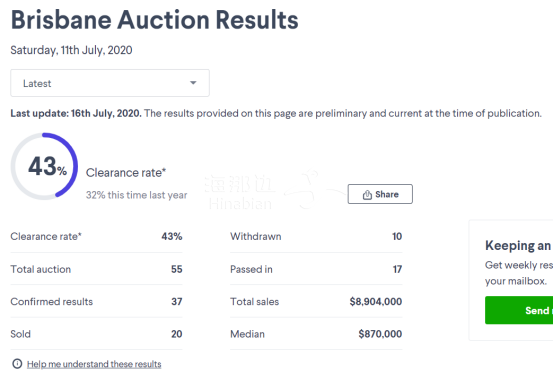Click the Saturday, 11th July, 2020 date text
This screenshot has height=380, width=554.
click(x=71, y=50)
